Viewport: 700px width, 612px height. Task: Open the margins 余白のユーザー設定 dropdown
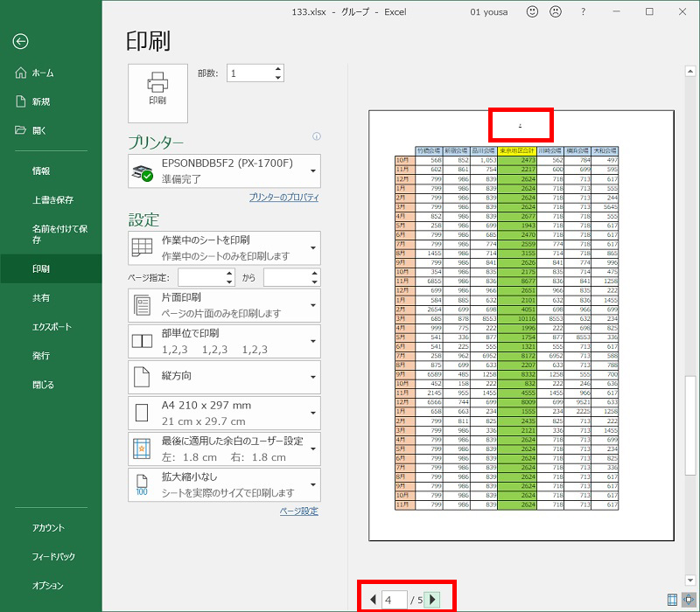224,449
